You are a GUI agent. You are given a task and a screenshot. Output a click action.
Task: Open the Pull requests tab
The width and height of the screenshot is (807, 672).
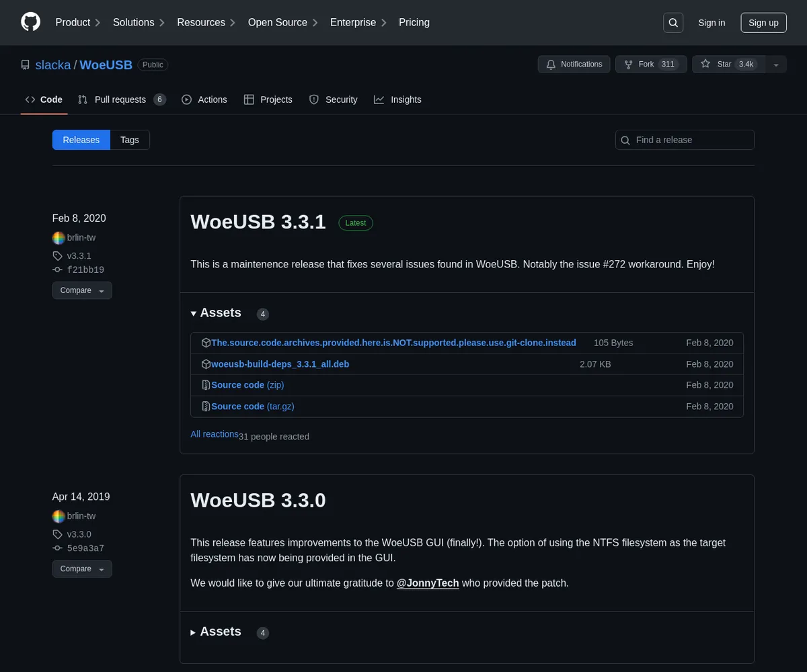(120, 99)
